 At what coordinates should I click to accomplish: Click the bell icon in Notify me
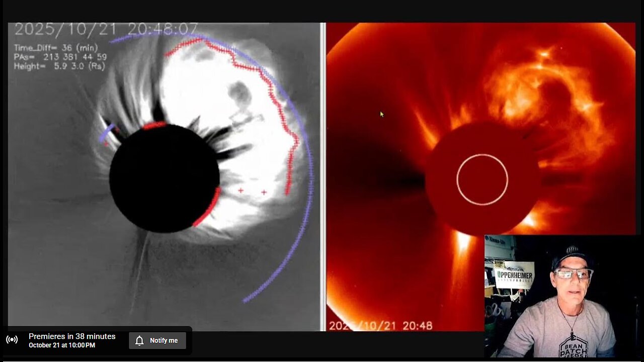140,340
